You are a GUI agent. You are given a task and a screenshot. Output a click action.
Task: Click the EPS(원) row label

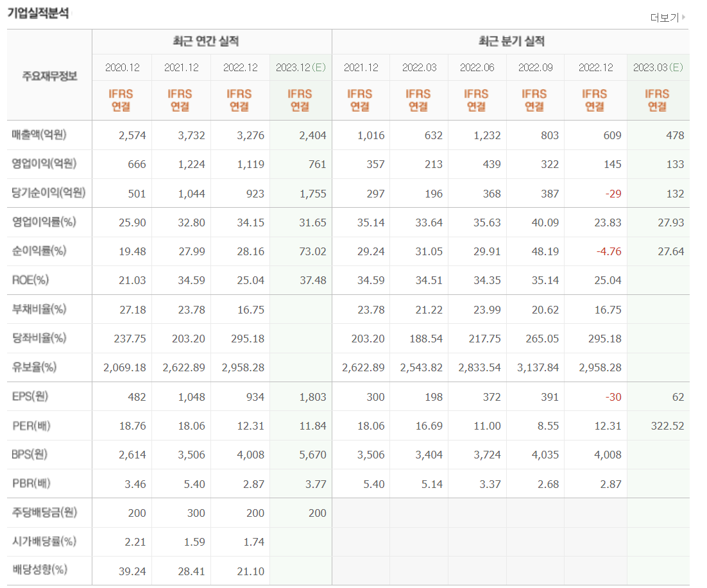click(30, 396)
